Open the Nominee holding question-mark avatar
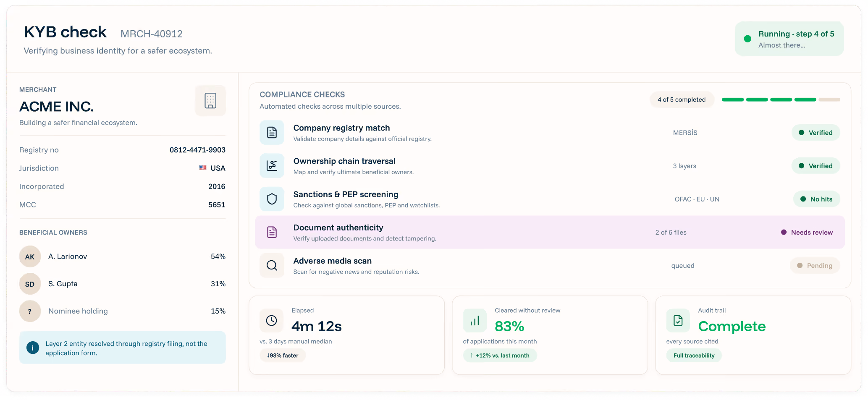 30,311
